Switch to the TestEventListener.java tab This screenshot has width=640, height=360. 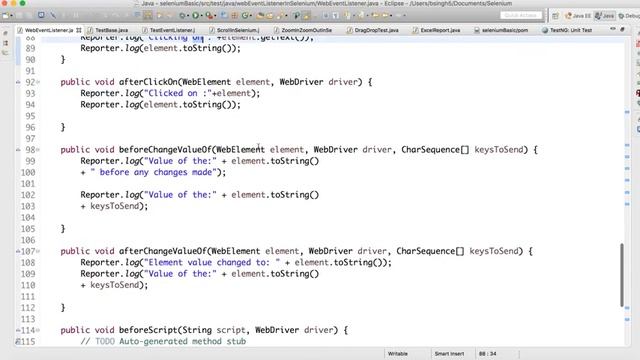coord(168,30)
